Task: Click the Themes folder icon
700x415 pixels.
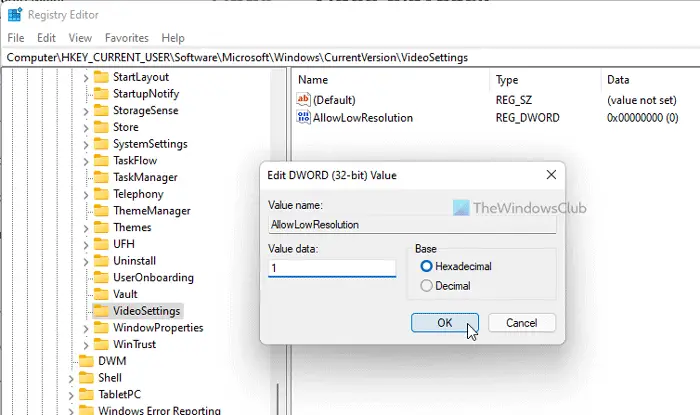Action: tap(101, 227)
